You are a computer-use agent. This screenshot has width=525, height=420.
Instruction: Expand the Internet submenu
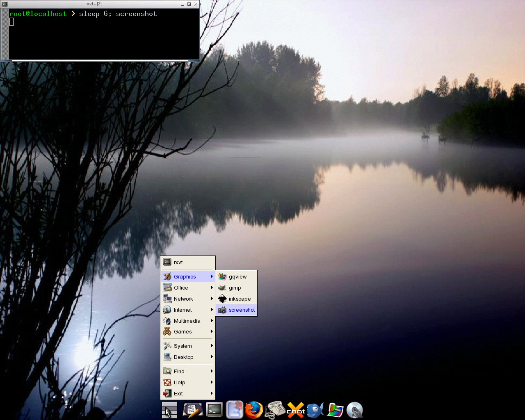coord(187,310)
